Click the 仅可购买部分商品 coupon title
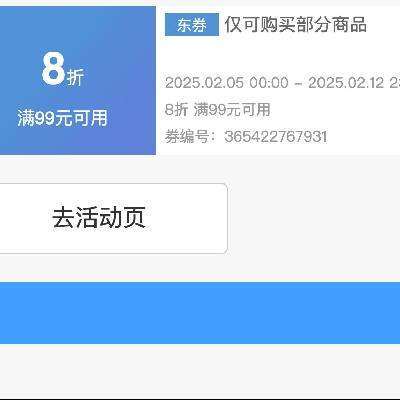The image size is (400, 400). 295,25
